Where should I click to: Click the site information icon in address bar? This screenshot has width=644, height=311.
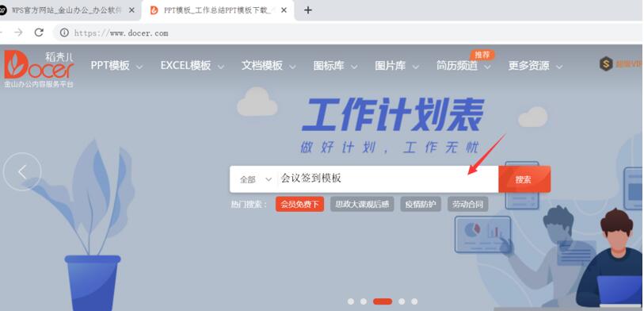pyautogui.click(x=64, y=33)
